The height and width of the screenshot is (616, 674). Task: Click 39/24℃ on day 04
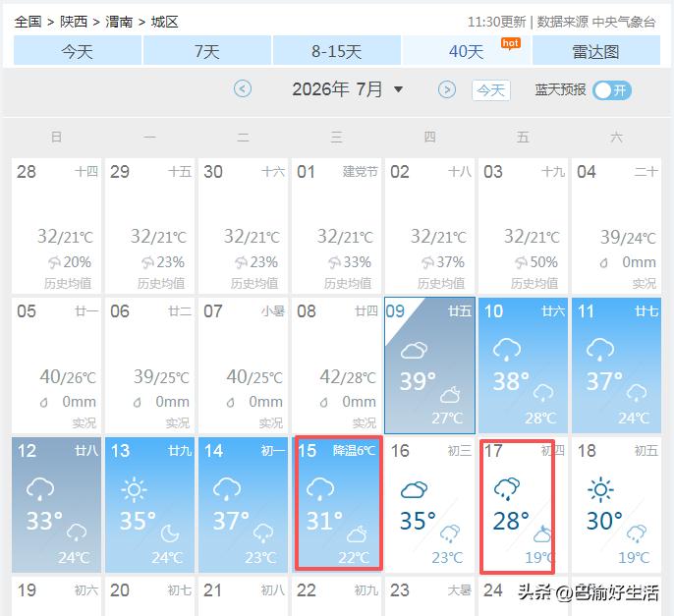pyautogui.click(x=628, y=238)
